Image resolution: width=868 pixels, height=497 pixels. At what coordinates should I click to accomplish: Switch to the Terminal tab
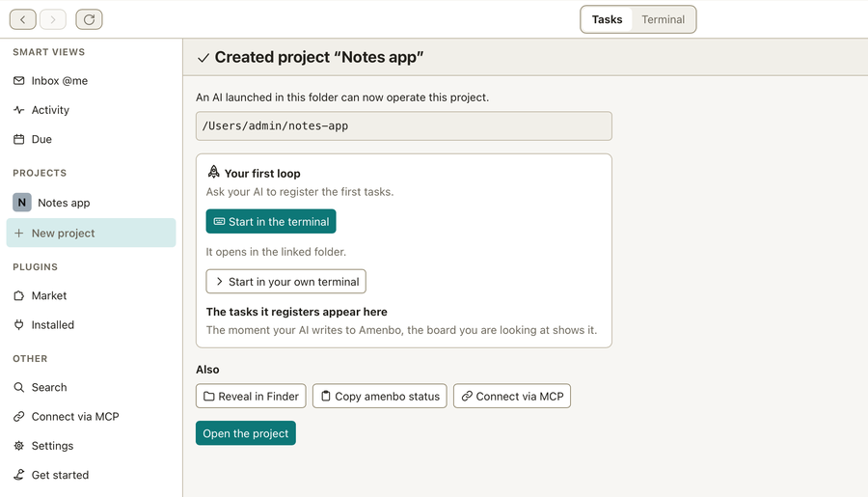(x=663, y=19)
